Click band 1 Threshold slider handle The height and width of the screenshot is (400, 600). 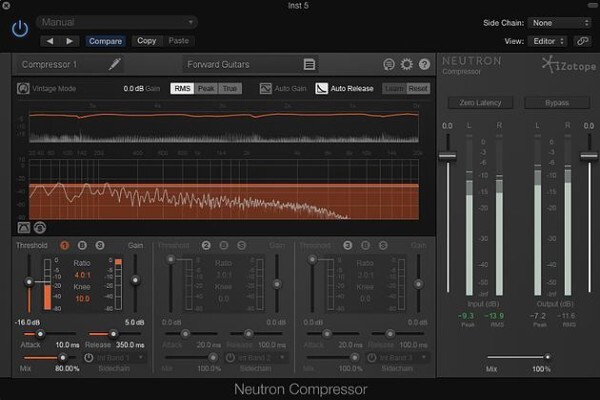pyautogui.click(x=29, y=282)
